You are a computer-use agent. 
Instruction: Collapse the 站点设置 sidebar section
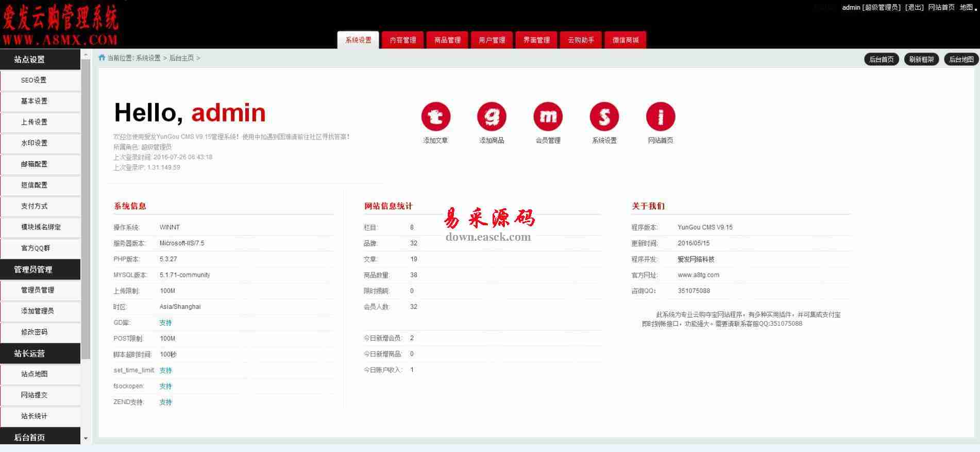click(40, 59)
